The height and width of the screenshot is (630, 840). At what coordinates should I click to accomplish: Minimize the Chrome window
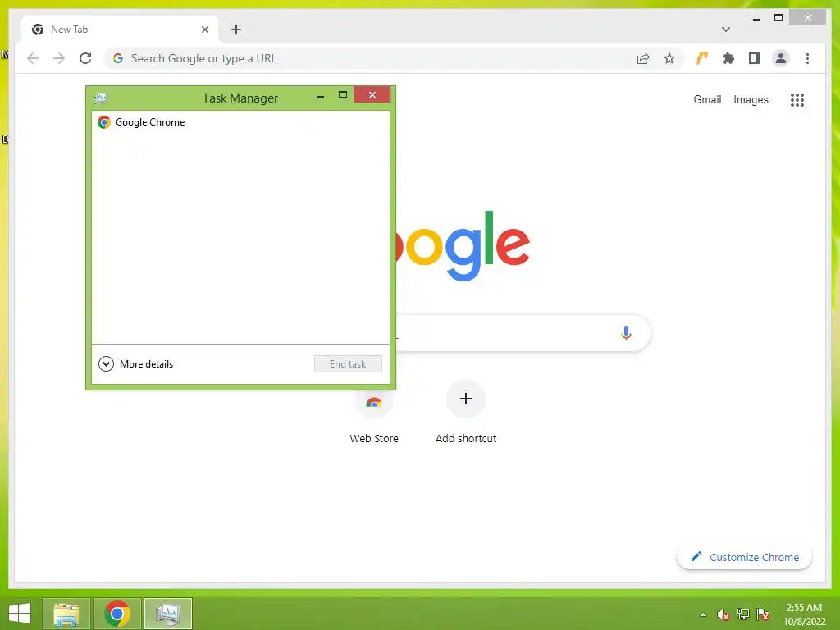coord(756,18)
